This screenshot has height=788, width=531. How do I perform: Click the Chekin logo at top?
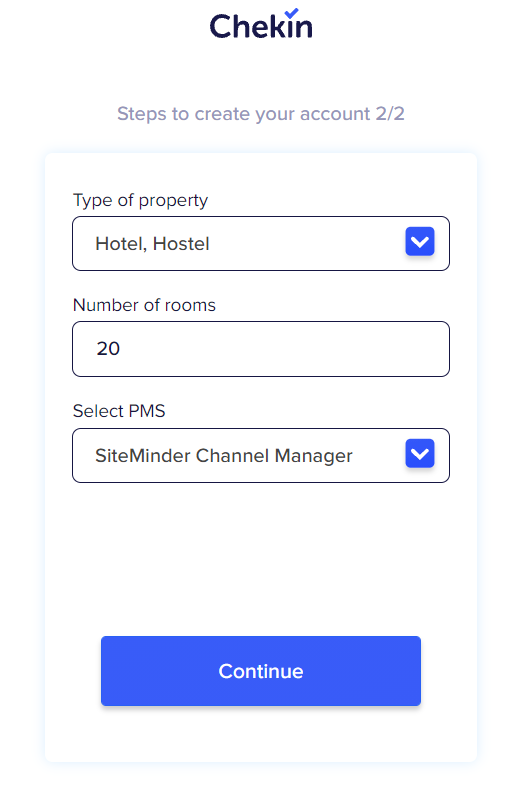(261, 24)
